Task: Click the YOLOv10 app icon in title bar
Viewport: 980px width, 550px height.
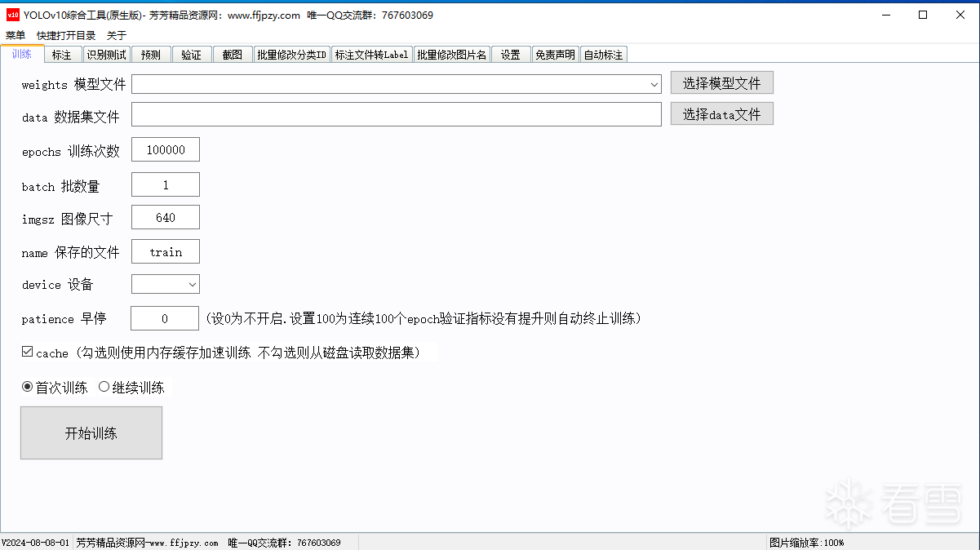Action: (12, 15)
